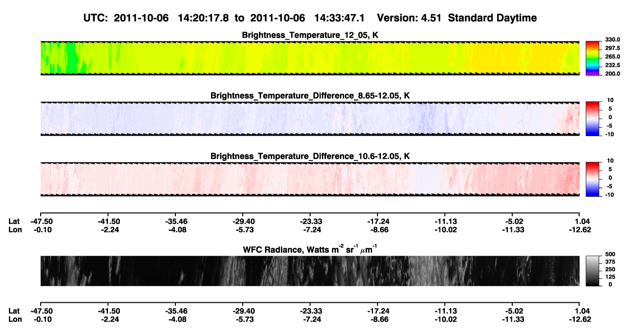644x330 pixels.
Task: Click the '297.5' color bar tick label
Action: (x=613, y=48)
